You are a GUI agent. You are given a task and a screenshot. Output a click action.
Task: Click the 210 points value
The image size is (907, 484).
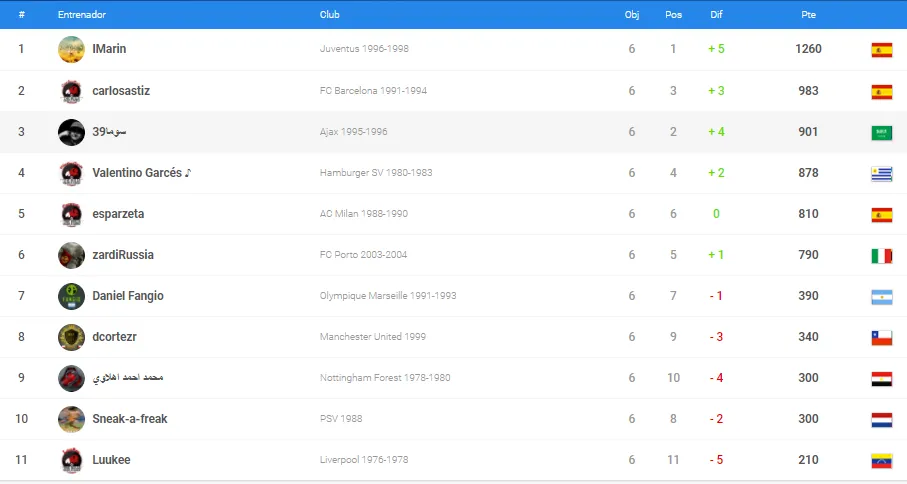(808, 460)
